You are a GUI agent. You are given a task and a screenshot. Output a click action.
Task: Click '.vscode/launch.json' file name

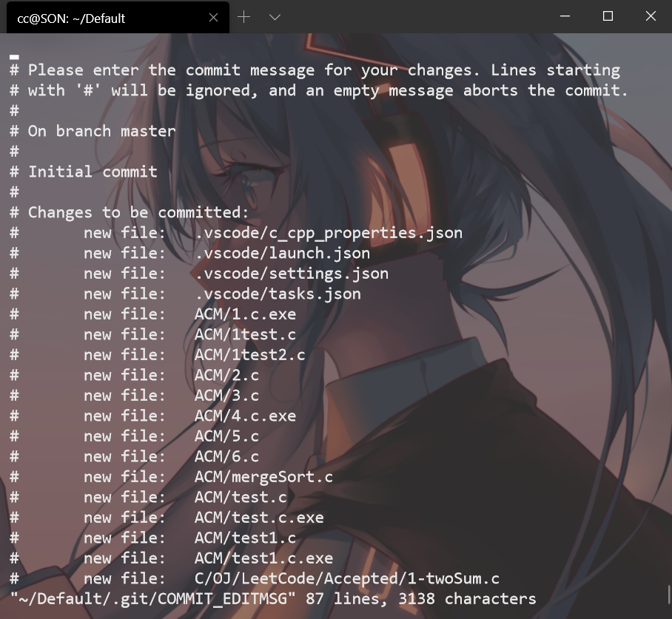click(282, 253)
